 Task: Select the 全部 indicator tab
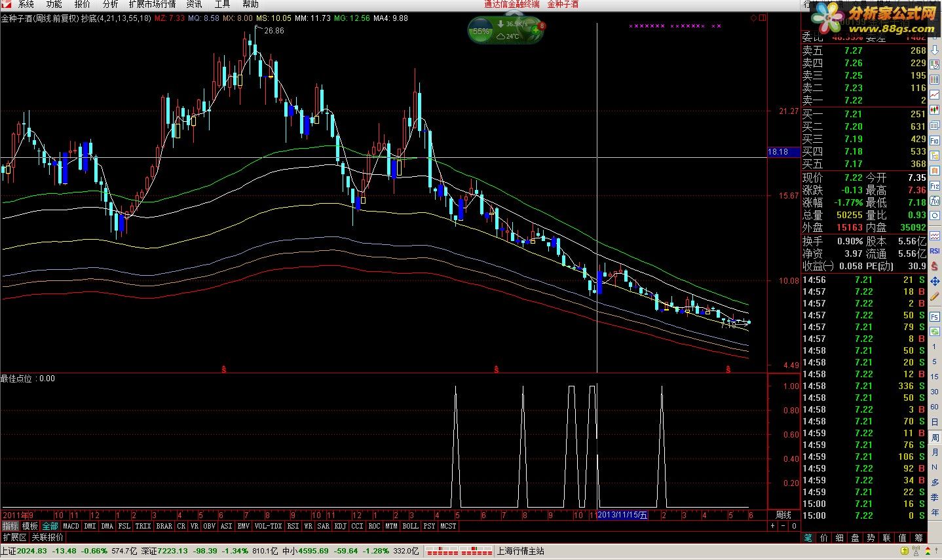point(50,526)
